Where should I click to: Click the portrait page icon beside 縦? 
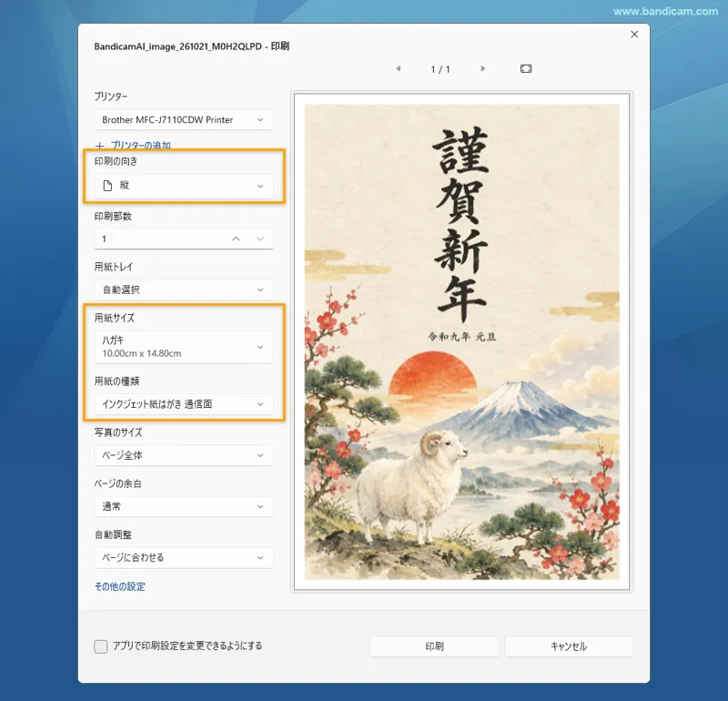107,186
